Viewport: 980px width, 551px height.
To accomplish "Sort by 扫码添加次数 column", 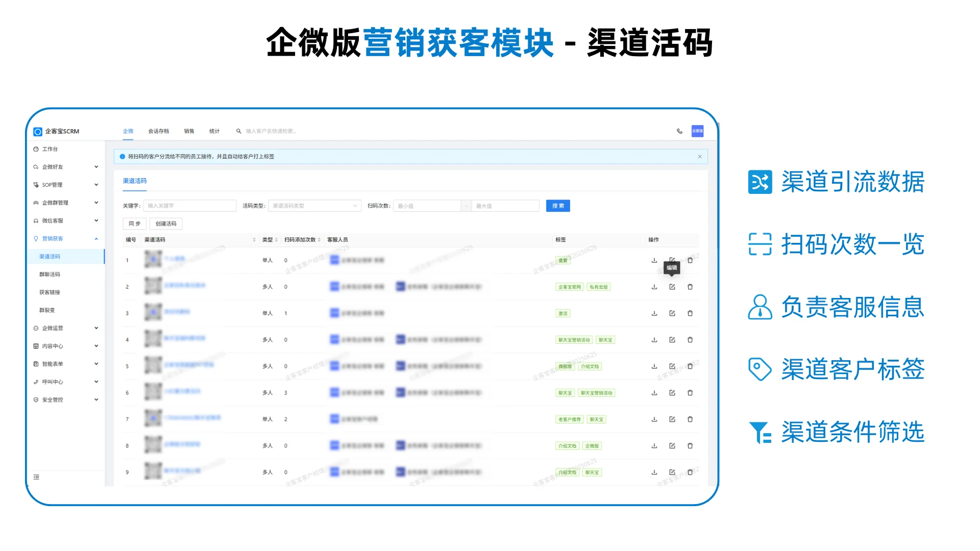I will (302, 240).
